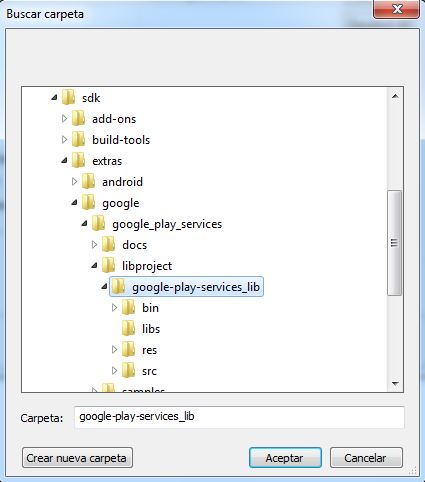Click the src folder icon
This screenshot has width=425, height=482.
point(129,370)
